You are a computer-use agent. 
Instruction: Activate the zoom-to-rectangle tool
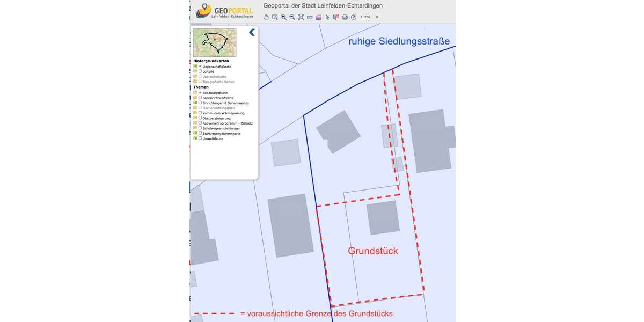tap(275, 17)
